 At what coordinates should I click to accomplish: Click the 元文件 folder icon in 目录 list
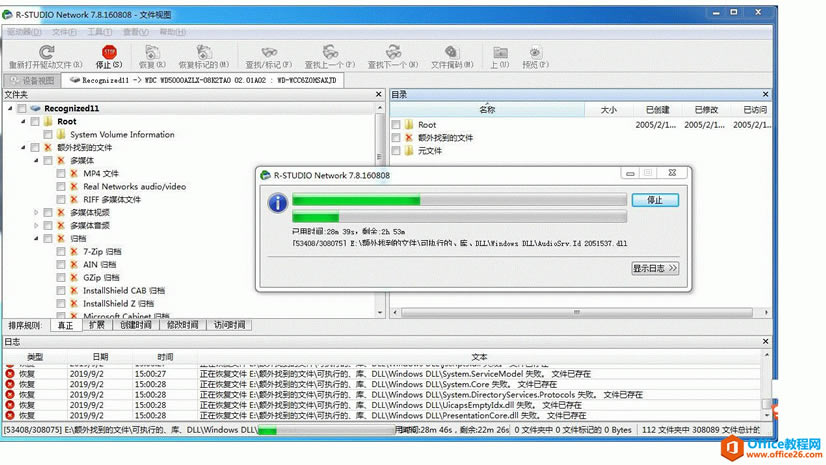coord(409,151)
